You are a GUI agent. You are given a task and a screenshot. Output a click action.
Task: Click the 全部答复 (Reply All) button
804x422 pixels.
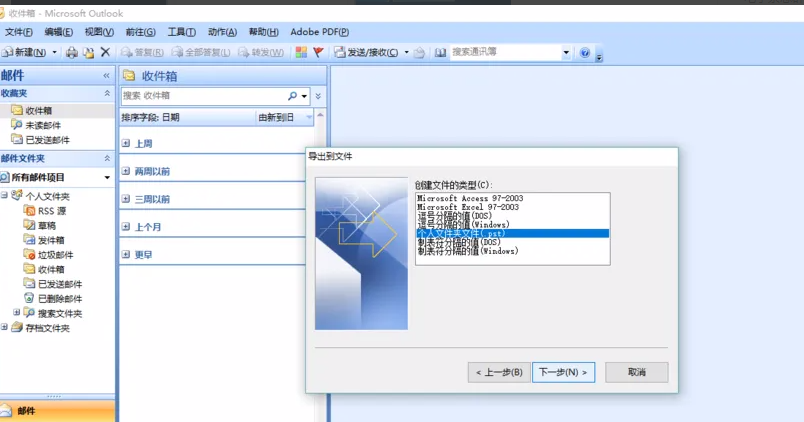(202, 52)
